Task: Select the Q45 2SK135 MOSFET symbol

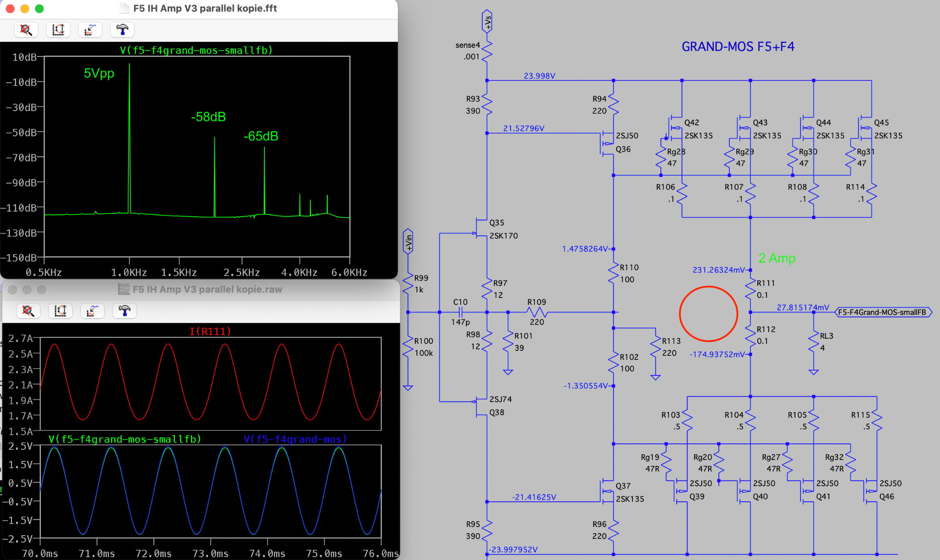Action: coord(865,128)
